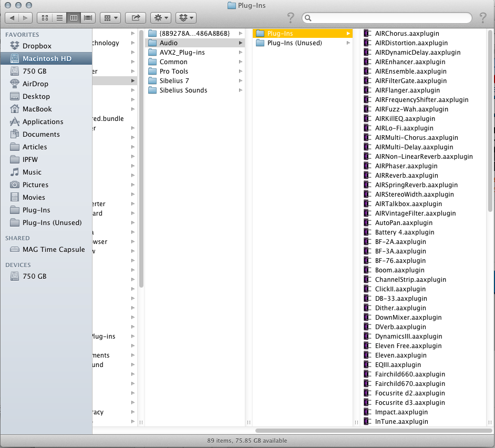Image resolution: width=495 pixels, height=448 pixels.
Task: Open the Share menu in the toolbar
Action: pos(135,17)
